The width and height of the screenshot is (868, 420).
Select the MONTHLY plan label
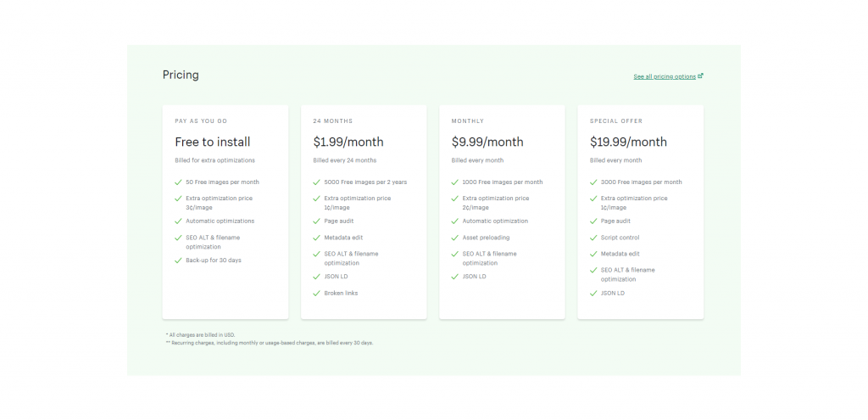coord(468,120)
